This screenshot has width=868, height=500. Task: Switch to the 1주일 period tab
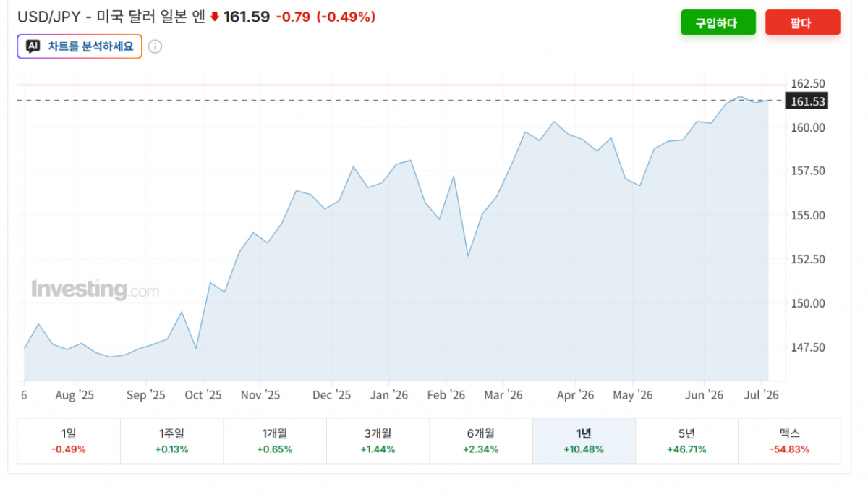tap(171, 441)
